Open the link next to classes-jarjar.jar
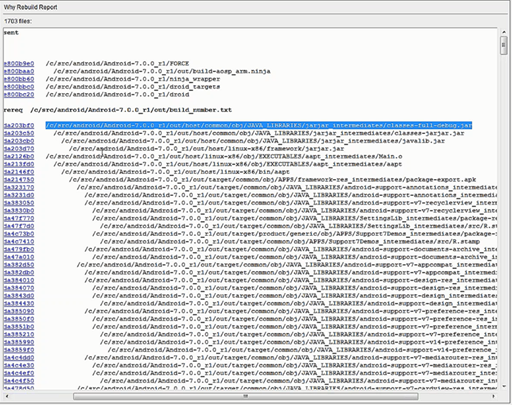The image size is (512, 405). [19, 133]
